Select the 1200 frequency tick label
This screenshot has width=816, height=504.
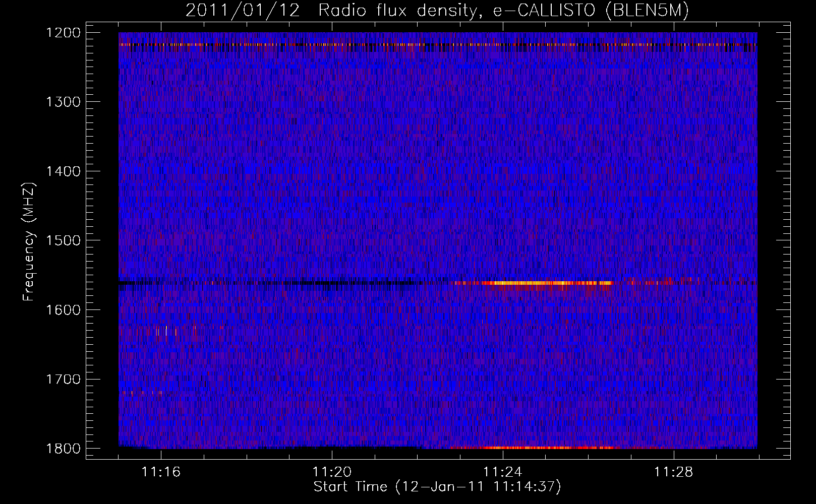click(x=64, y=33)
